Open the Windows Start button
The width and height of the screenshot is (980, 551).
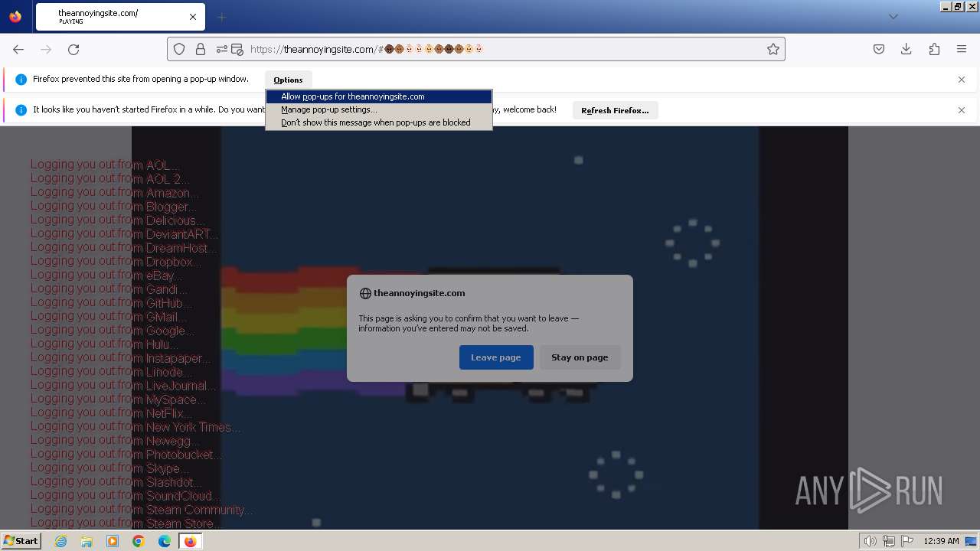(x=21, y=541)
